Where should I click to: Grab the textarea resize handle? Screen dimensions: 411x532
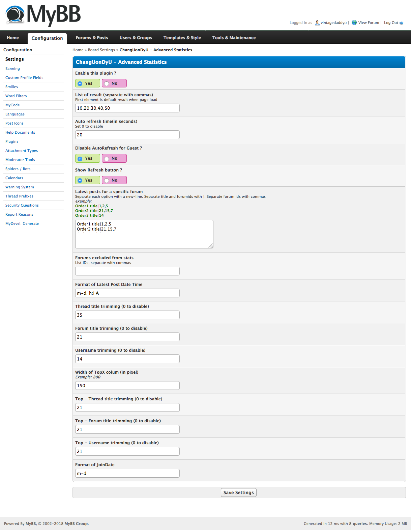tap(211, 246)
